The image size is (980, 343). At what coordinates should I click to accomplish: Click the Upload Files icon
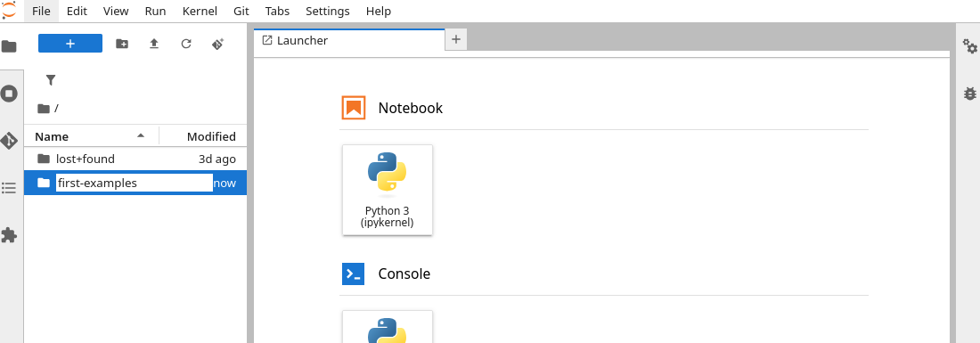(154, 44)
